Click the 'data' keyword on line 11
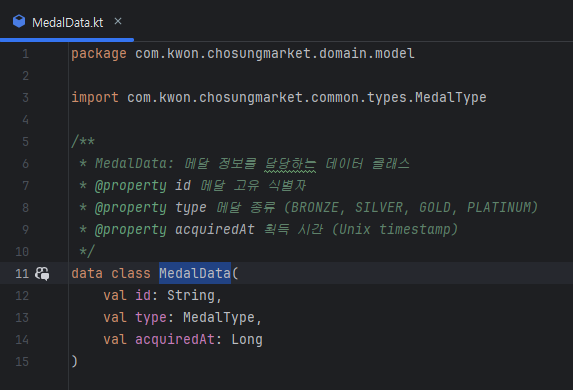 [87, 273]
